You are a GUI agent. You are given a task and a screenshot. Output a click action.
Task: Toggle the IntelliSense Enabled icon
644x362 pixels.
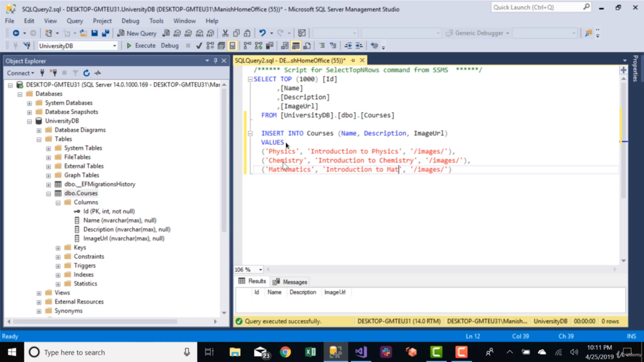[232, 46]
